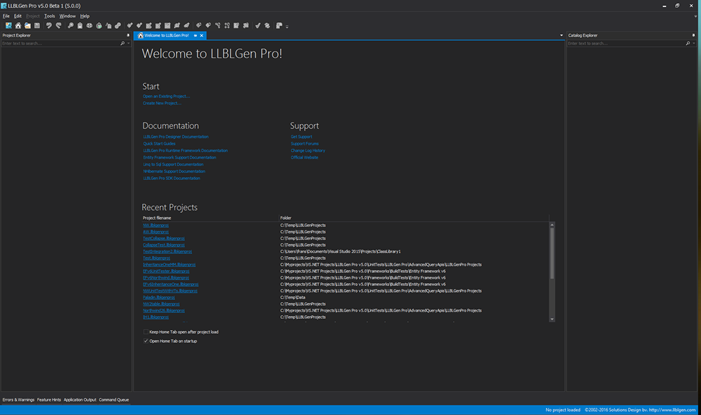This screenshot has width=701, height=415.
Task: Click the chain link toolbar icon
Action: [x=118, y=25]
